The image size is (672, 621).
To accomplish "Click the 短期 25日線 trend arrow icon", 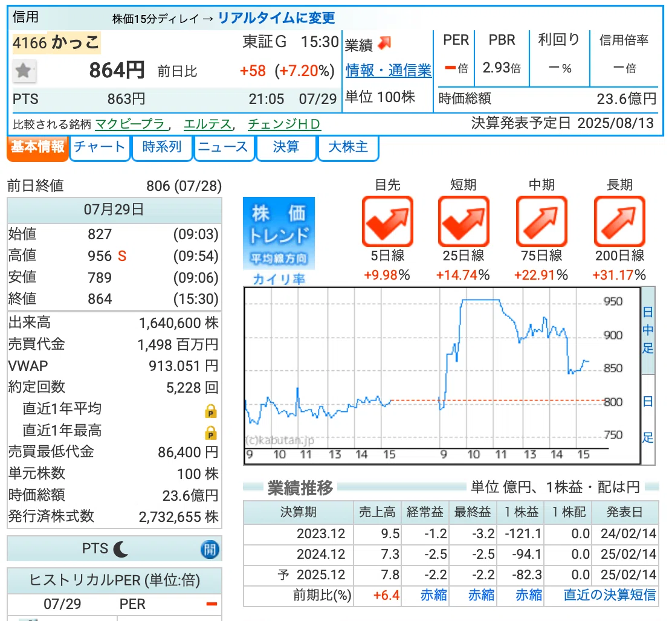I will click(x=464, y=222).
